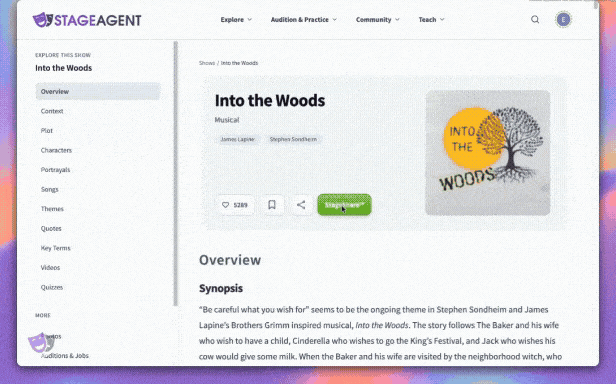Click the Stephen Sondheim tag
616x384 pixels.
pos(293,139)
